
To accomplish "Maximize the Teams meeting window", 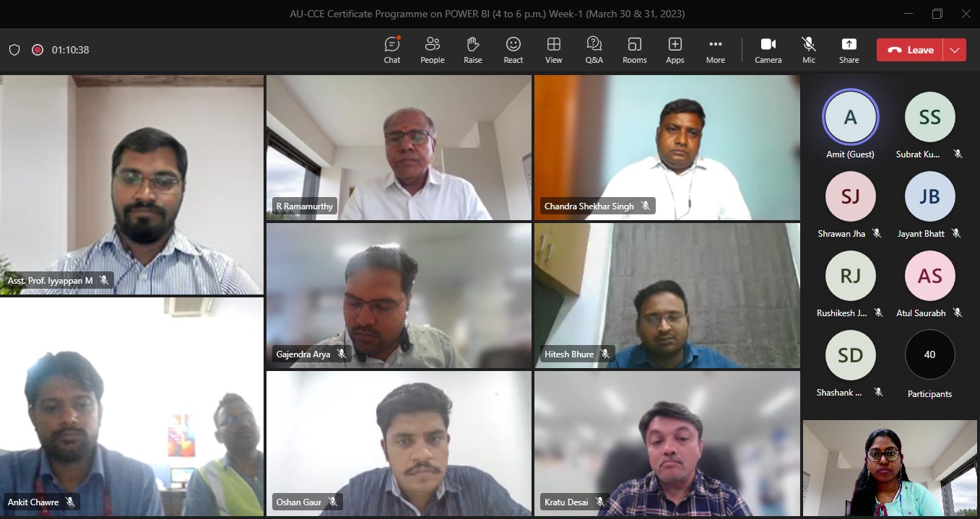I will (x=937, y=14).
